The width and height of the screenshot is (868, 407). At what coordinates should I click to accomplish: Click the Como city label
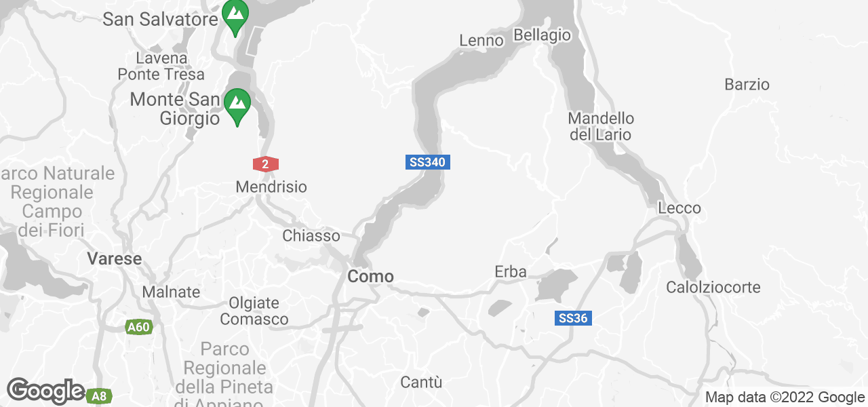370,277
